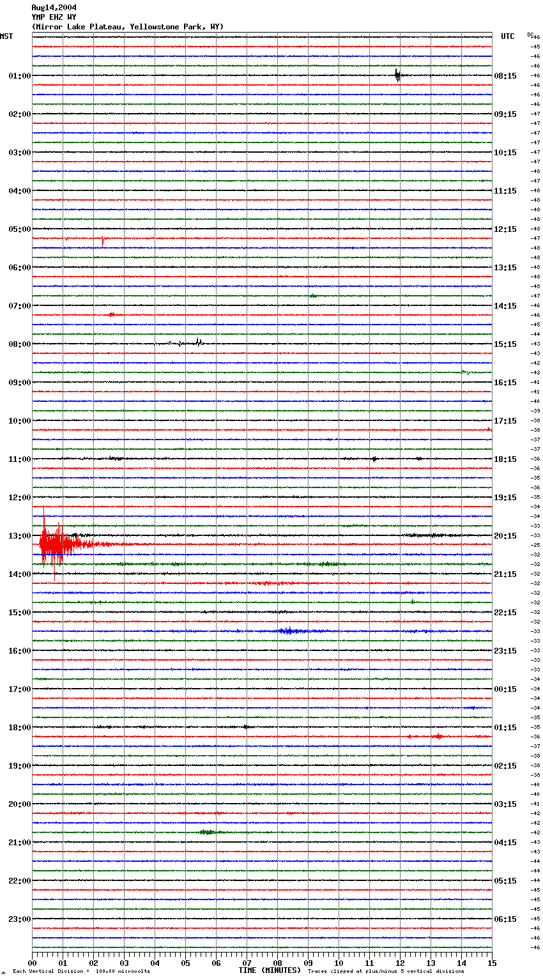The image size is (543, 980).
Task: Click the 20:15 UTC time label
Action: (x=505, y=536)
